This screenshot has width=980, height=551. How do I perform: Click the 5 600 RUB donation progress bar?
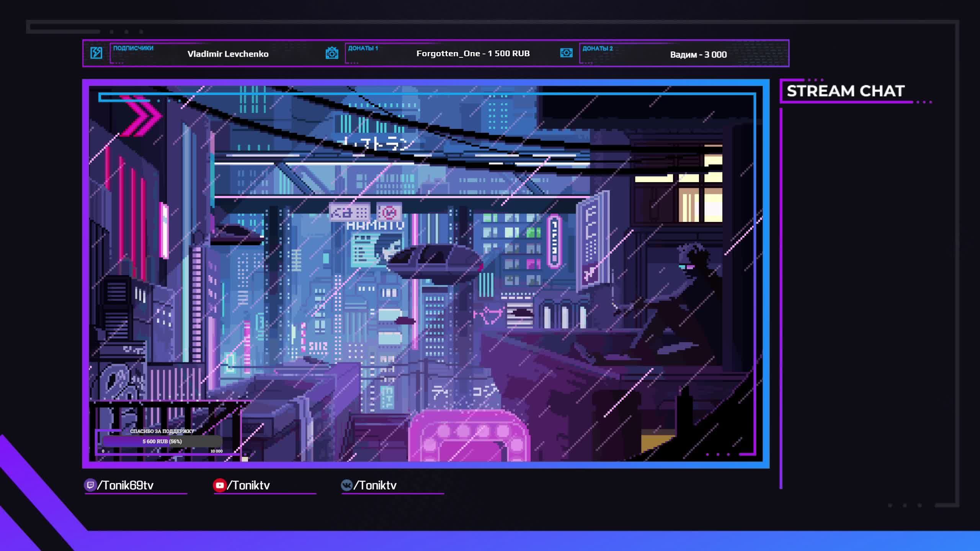(x=162, y=441)
